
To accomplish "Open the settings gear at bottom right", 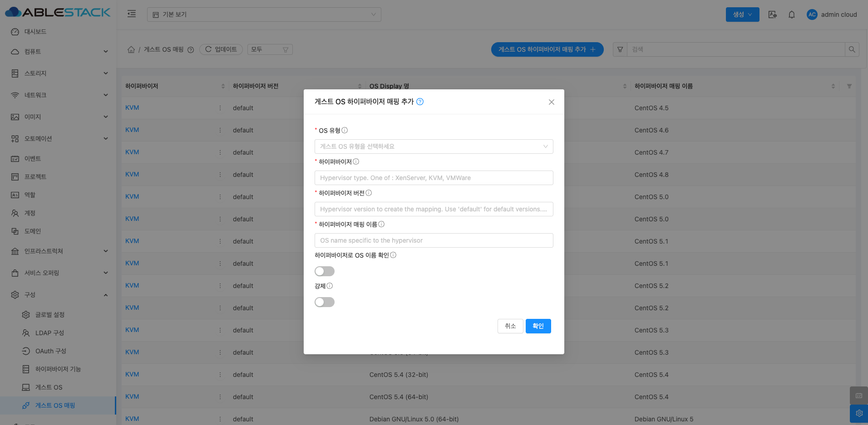I will click(858, 413).
